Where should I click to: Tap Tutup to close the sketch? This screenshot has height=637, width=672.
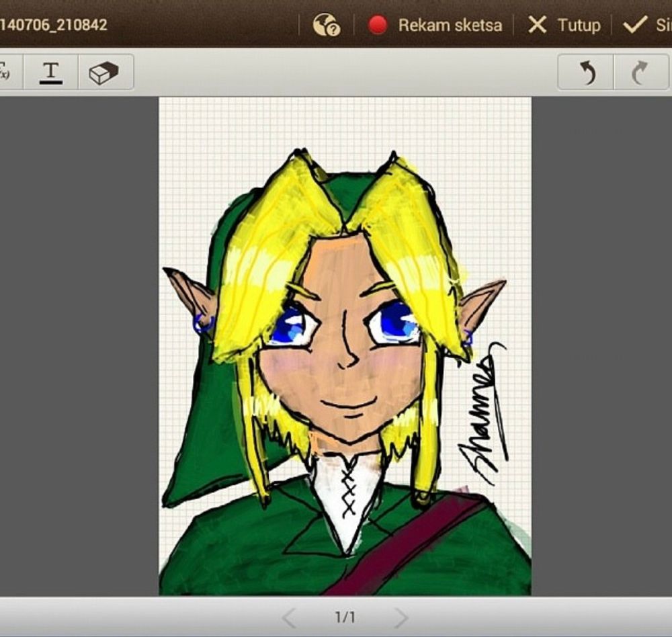click(x=564, y=25)
